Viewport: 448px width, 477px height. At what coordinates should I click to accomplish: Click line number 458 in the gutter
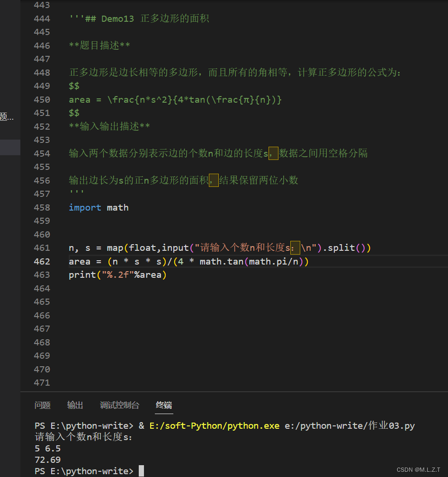[42, 207]
